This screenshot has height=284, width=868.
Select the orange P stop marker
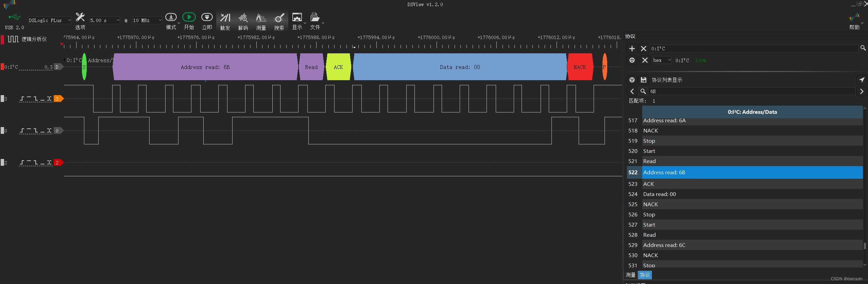[604, 67]
